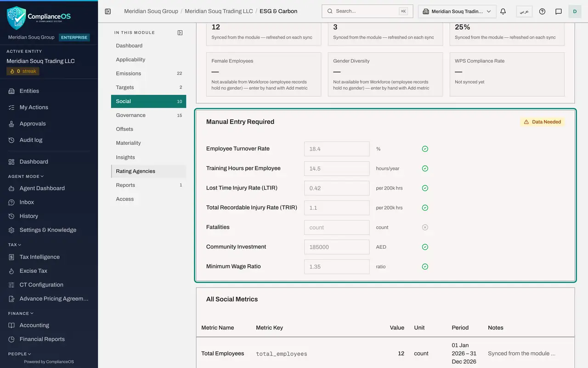Collapse the Finance section
588x368 pixels.
click(21, 313)
